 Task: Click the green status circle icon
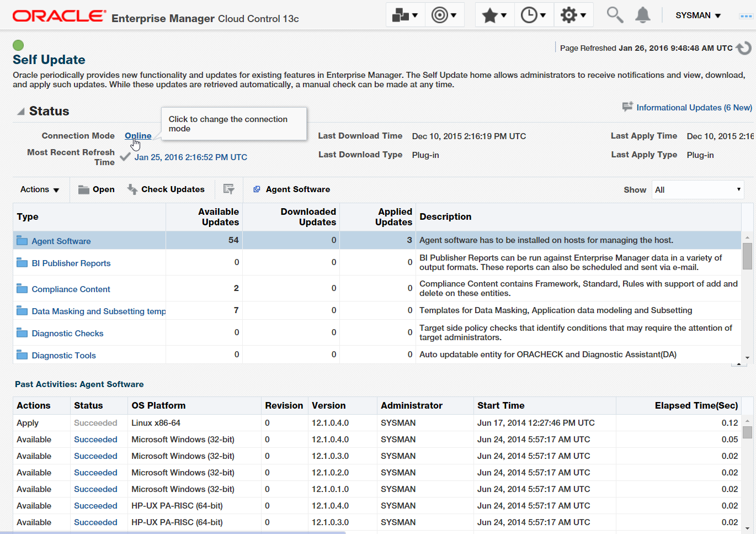click(x=18, y=45)
